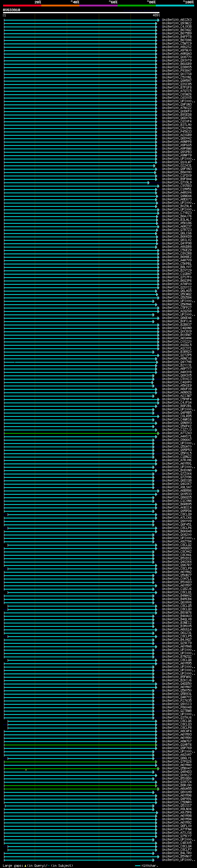This screenshot has height=868, width=197.
Task: Click the orange ~40% identity legend swatch
Action: 60,6
